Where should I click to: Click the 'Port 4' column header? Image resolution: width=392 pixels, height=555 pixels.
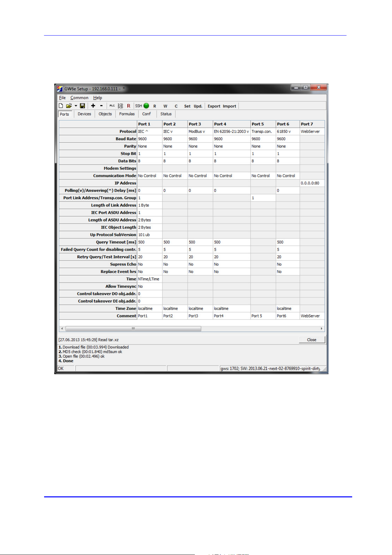[x=232, y=124]
